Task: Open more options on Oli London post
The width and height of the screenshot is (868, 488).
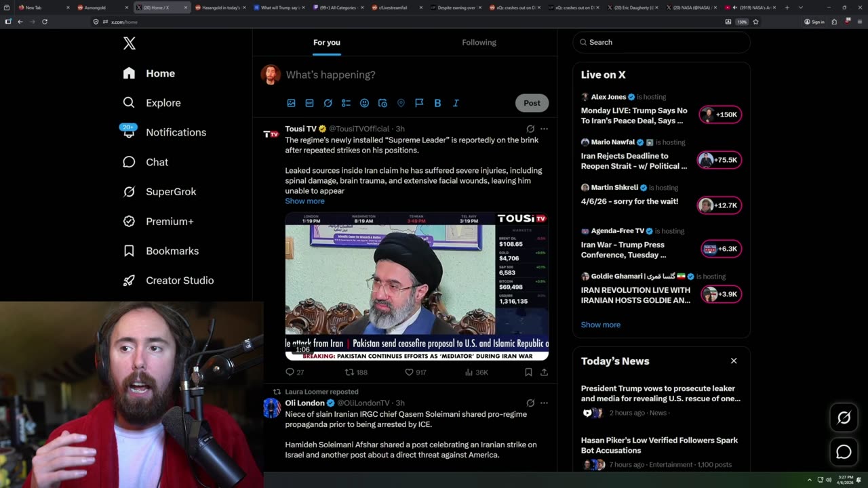Action: pyautogui.click(x=544, y=403)
